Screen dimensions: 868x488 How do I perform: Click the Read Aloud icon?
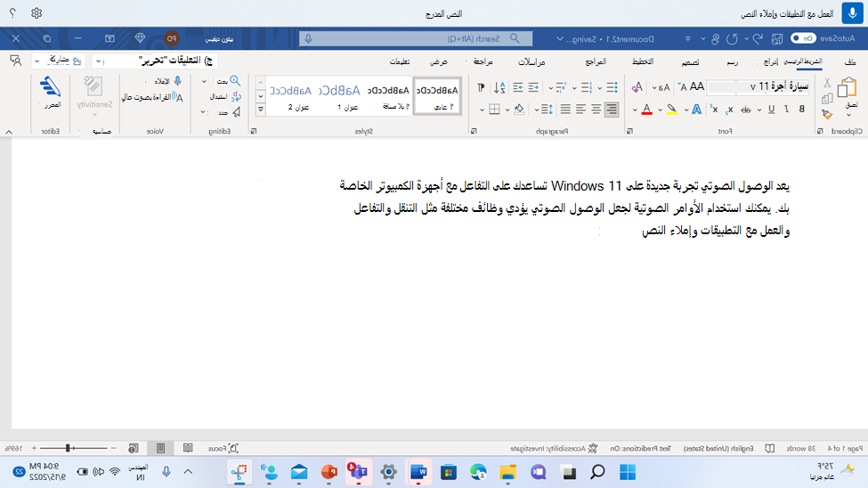point(178,97)
